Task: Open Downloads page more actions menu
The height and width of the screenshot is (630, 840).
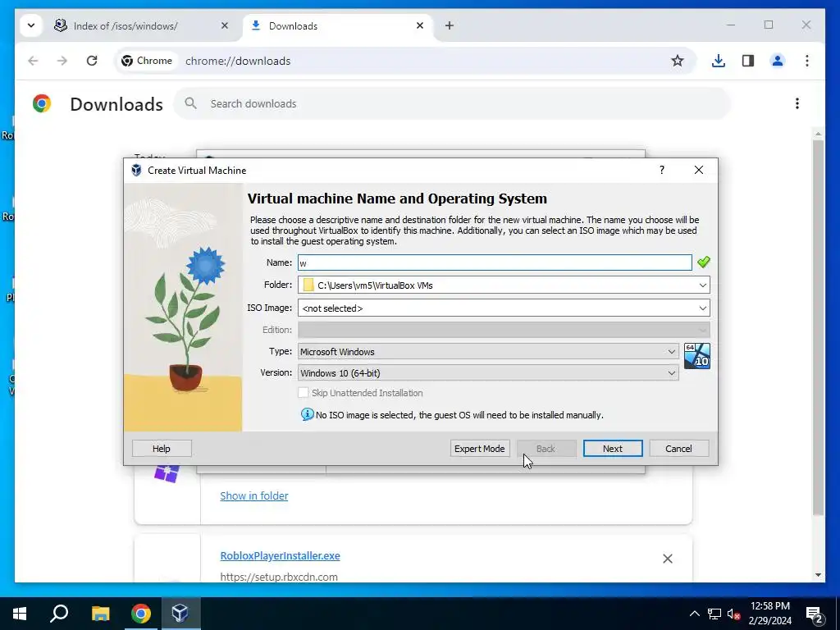Action: (x=797, y=103)
